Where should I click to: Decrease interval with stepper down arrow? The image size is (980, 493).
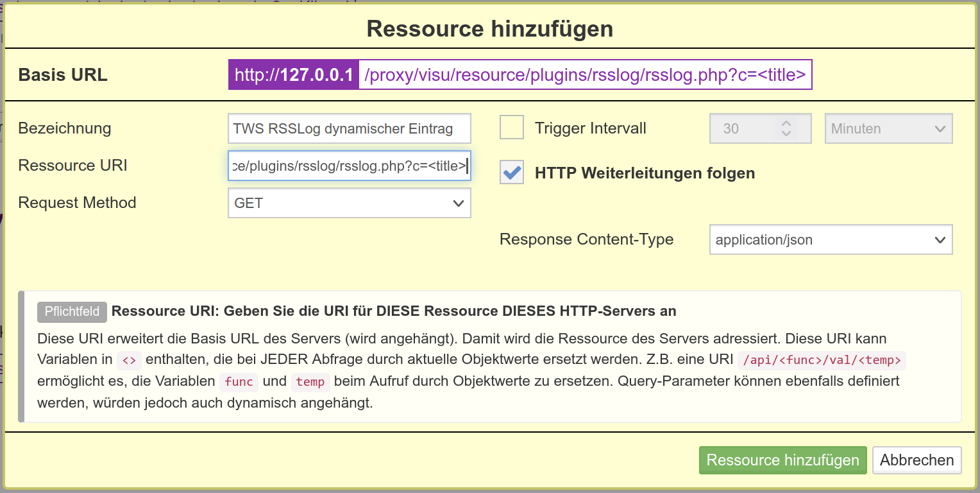tap(786, 134)
